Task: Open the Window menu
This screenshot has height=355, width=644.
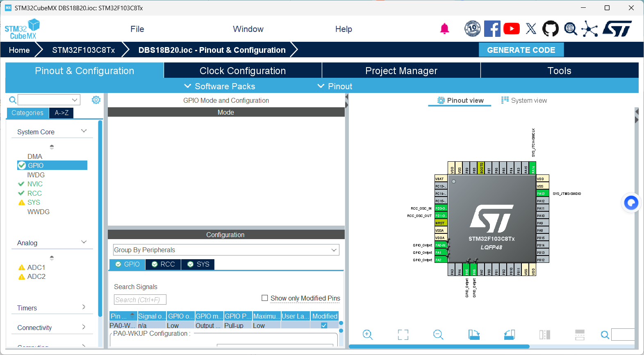Action: (248, 29)
